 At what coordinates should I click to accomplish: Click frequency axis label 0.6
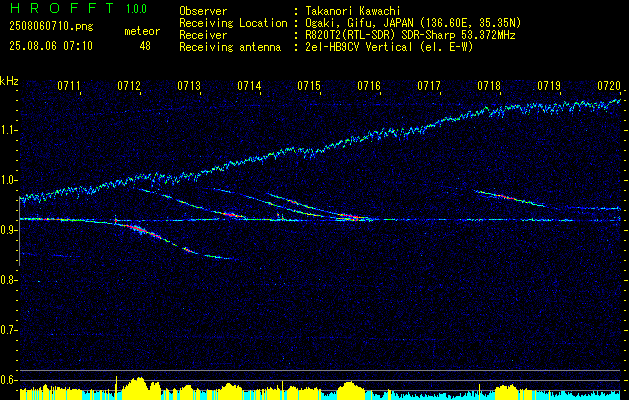coord(8,380)
